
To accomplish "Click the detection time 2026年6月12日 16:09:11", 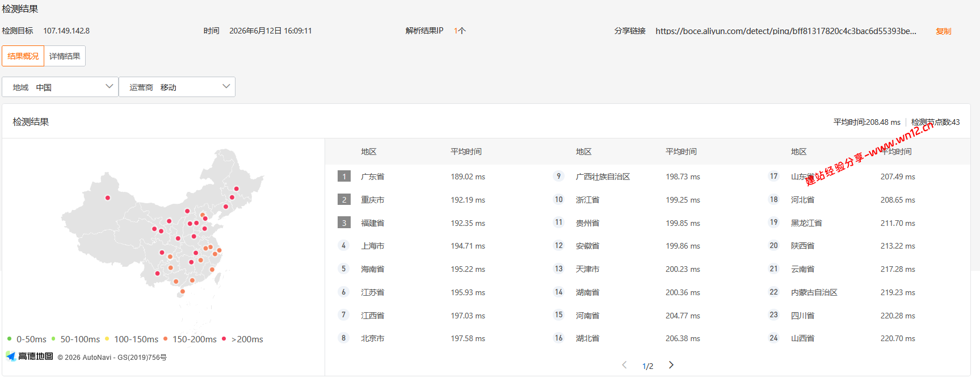I will (x=271, y=31).
